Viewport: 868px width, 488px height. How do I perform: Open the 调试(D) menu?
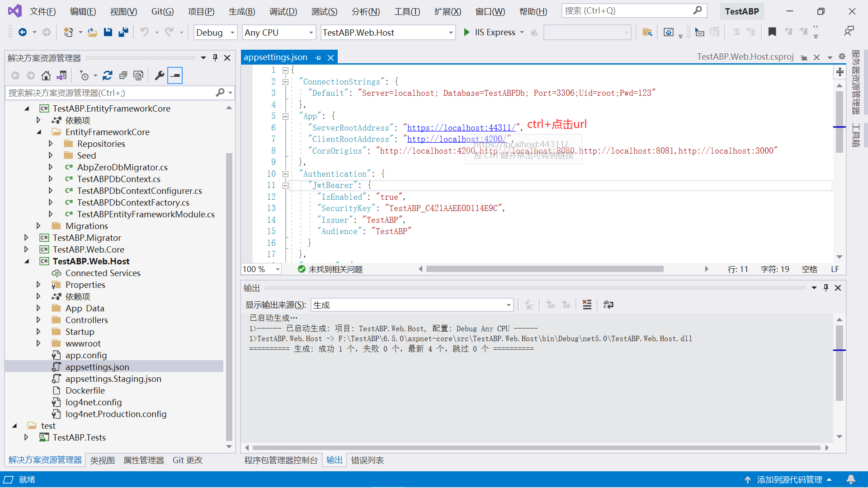283,11
